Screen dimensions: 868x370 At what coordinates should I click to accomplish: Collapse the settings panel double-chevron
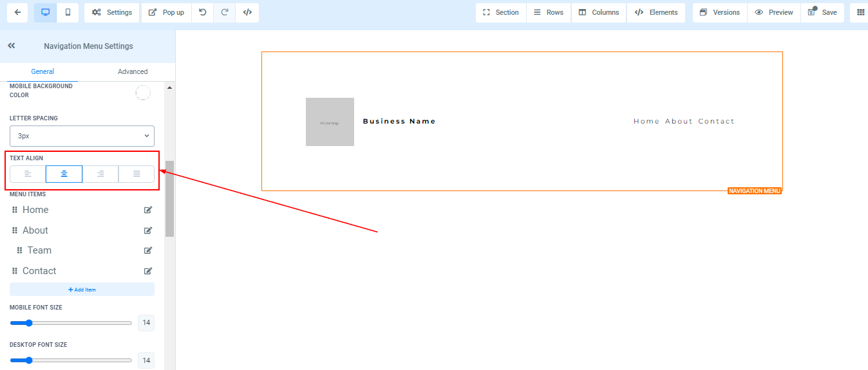[12, 46]
